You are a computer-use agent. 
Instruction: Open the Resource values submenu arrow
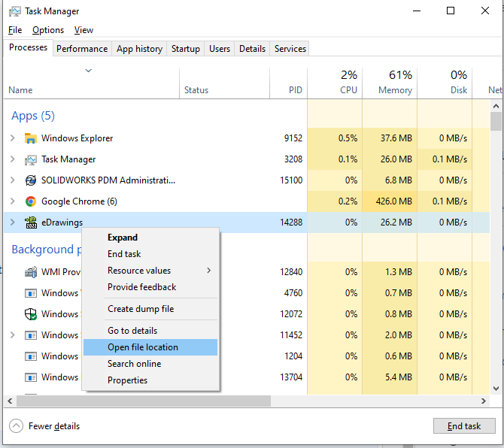tap(209, 271)
